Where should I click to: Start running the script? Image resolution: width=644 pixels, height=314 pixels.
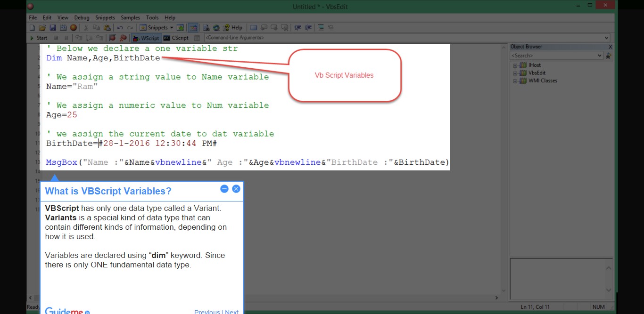[x=39, y=38]
